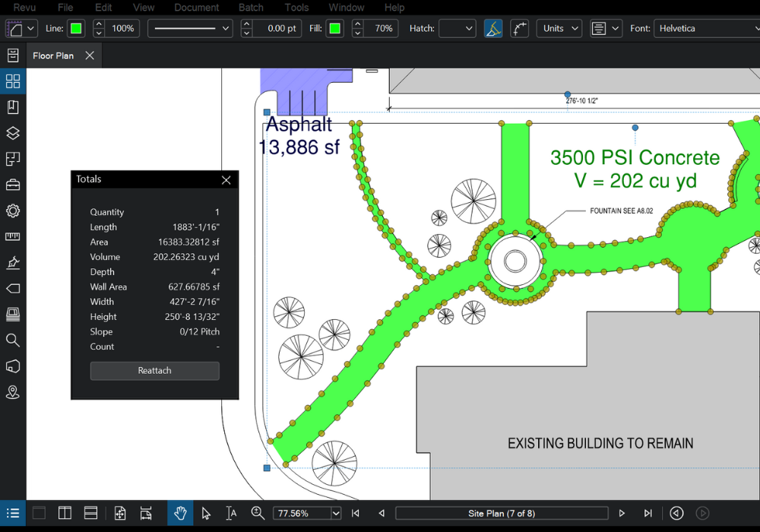The height and width of the screenshot is (532, 760).
Task: Open the Search panel magnifier icon
Action: point(13,340)
